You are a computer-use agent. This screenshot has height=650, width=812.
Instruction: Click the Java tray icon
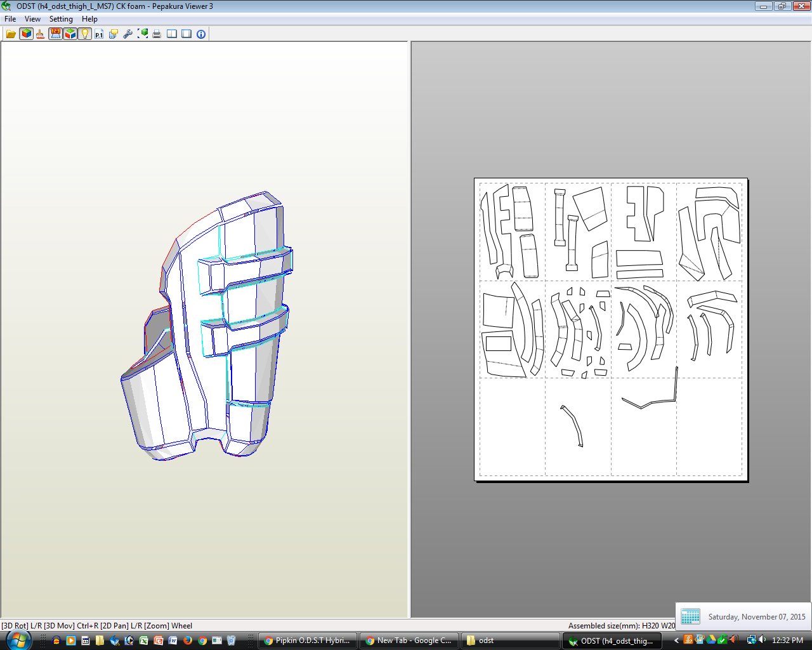tap(688, 639)
